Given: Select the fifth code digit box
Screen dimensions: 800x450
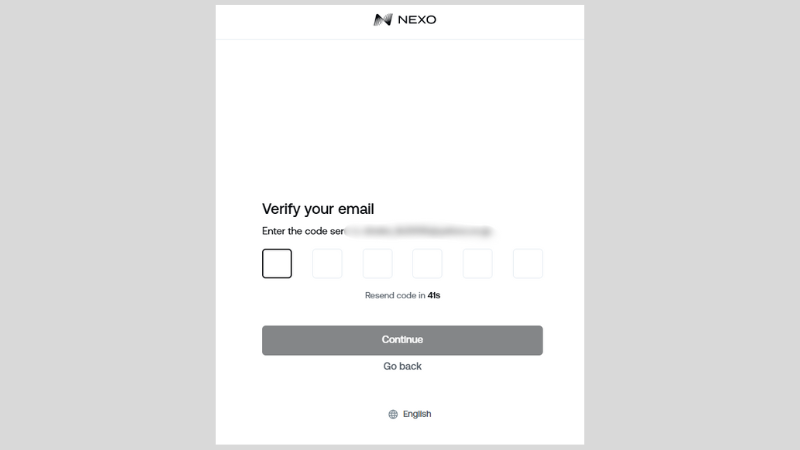Looking at the screenshot, I should click(x=478, y=263).
